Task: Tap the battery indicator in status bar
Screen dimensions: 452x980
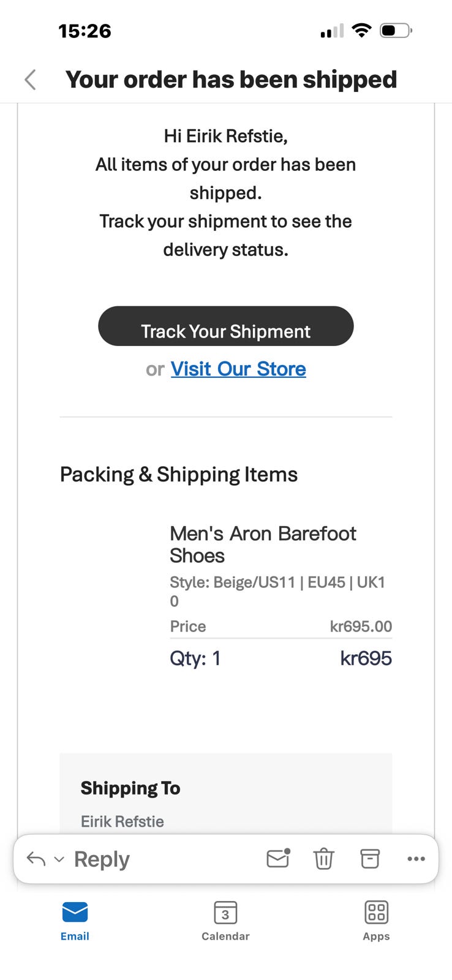Action: pos(396,30)
